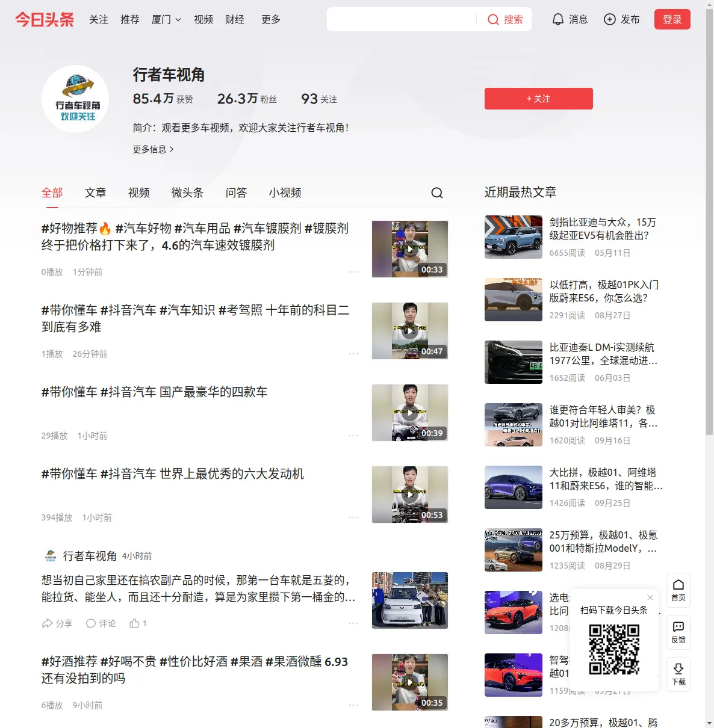Open the purple 阿维塔 car article thumbnail

pos(514,487)
